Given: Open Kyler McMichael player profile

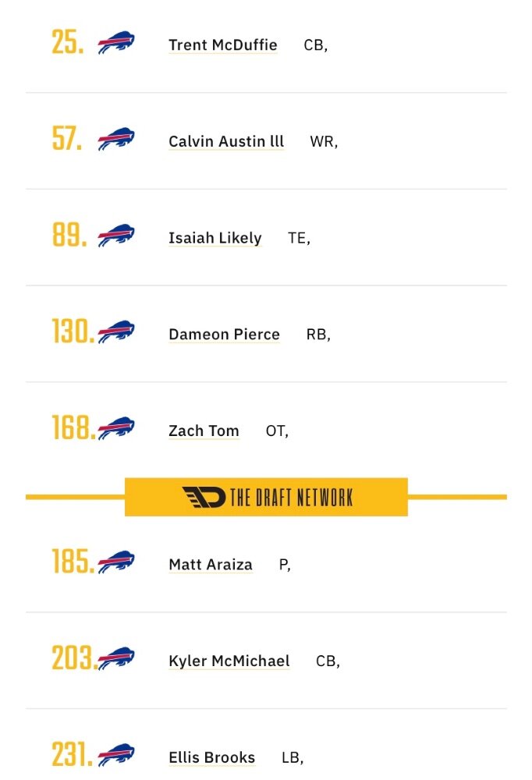Looking at the screenshot, I should click(x=229, y=661).
